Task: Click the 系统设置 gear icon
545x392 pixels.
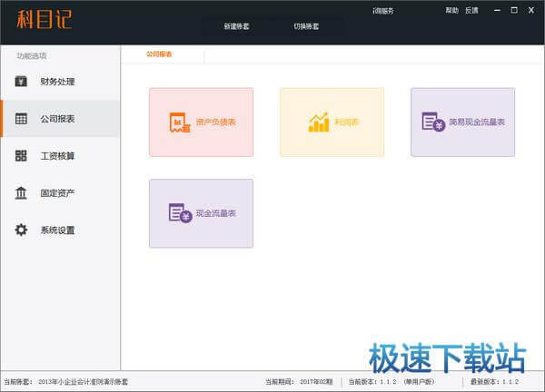Action: pyautogui.click(x=21, y=230)
